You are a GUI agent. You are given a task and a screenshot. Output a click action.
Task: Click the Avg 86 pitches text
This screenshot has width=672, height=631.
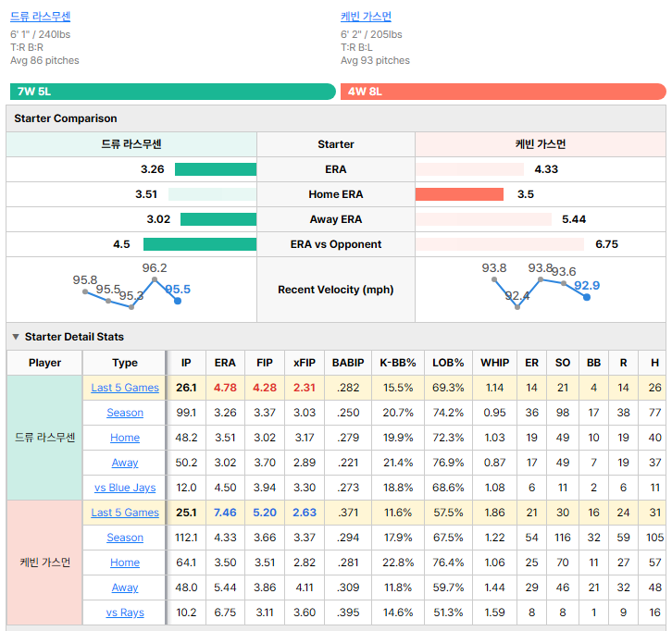(44, 60)
